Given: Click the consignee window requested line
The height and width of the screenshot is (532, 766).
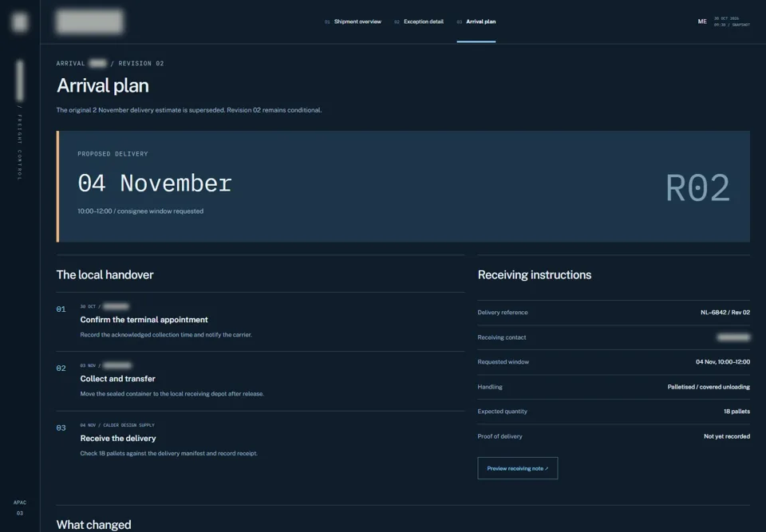Looking at the screenshot, I should (140, 211).
